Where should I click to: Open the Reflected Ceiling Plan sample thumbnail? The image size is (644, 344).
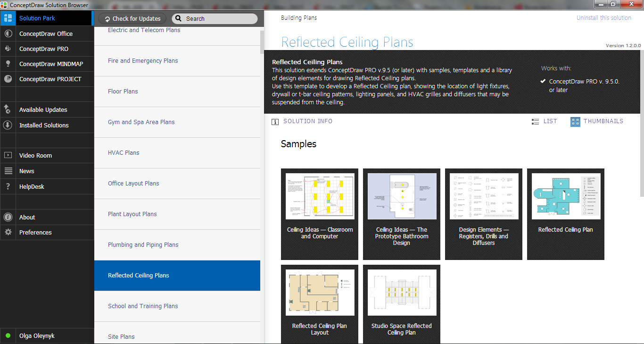pyautogui.click(x=565, y=214)
